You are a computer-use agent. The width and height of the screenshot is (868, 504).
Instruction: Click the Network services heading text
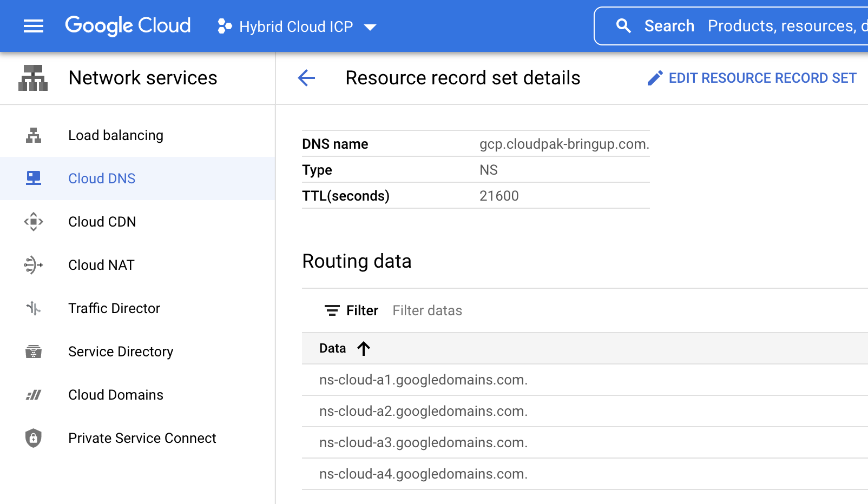(143, 78)
